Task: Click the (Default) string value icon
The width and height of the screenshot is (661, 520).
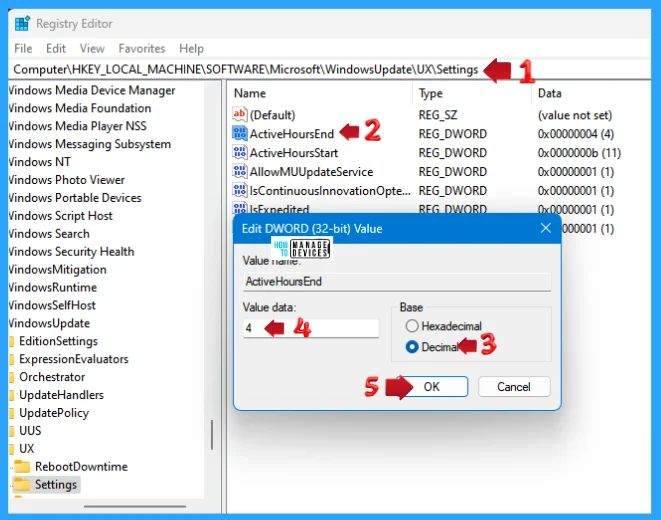Action: tap(239, 114)
